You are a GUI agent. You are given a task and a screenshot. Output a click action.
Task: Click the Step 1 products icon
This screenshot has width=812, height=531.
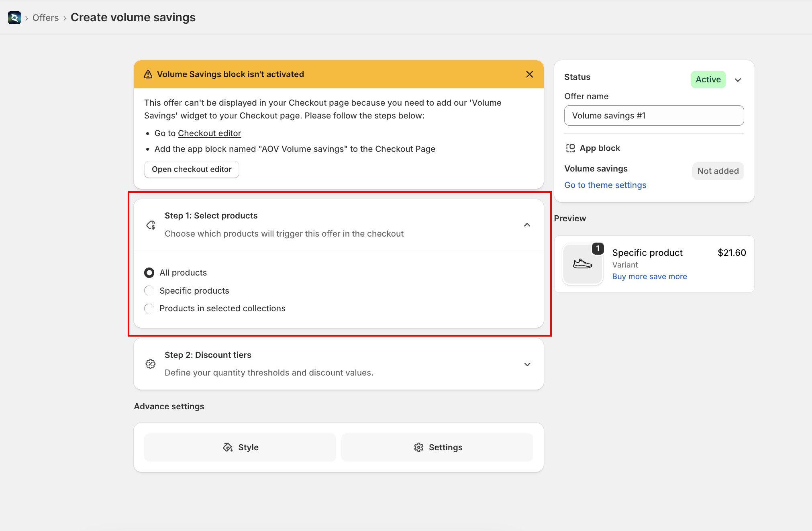[x=151, y=225]
